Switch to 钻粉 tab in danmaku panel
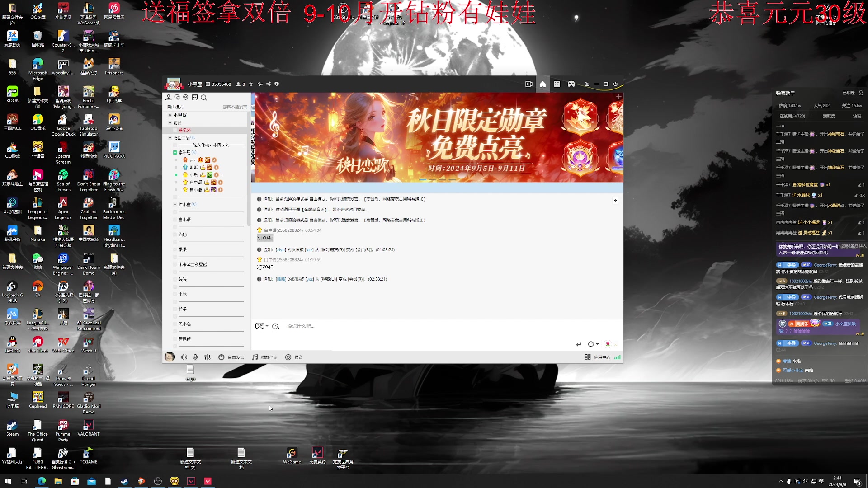This screenshot has height=488, width=868. (857, 116)
